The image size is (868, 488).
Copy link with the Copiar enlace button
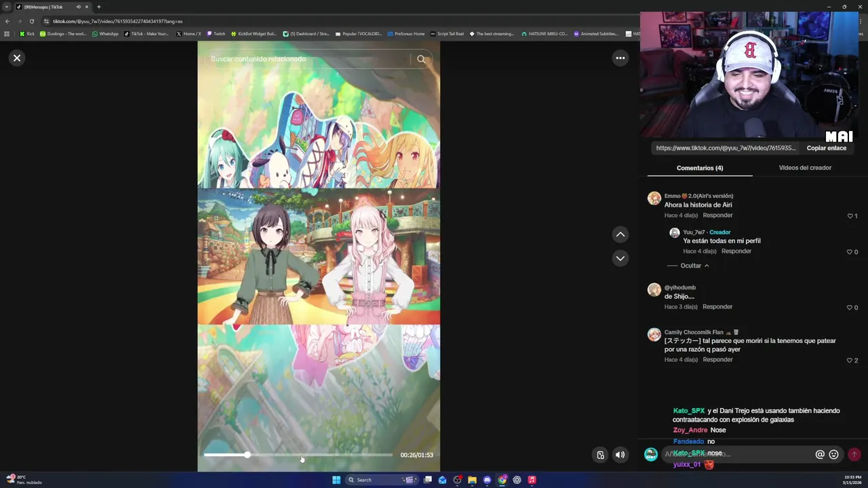[x=826, y=148]
